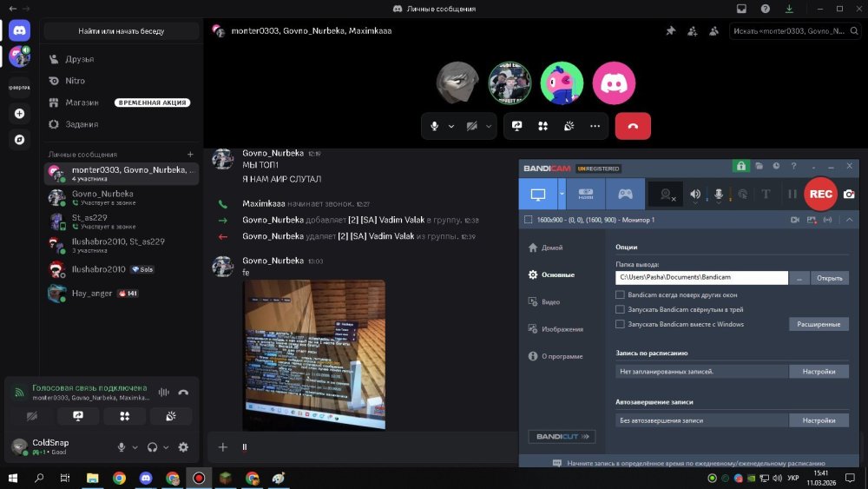
Task: Deafen with headphones icon in user panel
Action: click(x=152, y=447)
